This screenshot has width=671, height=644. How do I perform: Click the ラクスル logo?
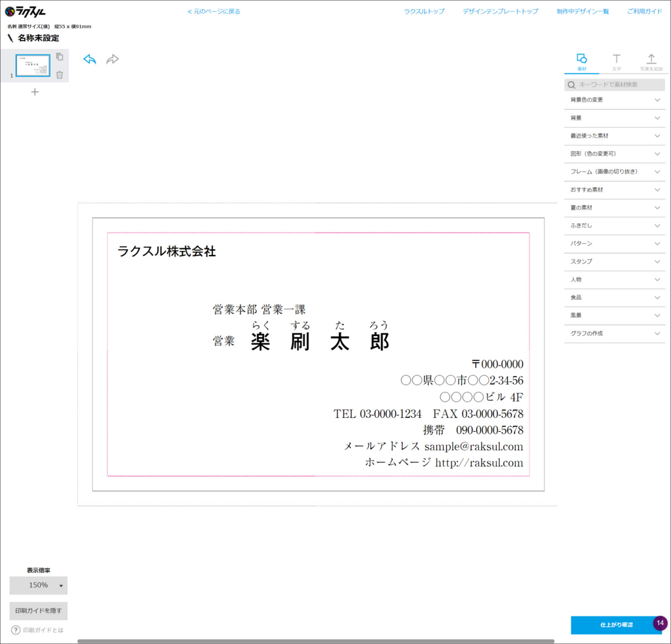[x=26, y=12]
